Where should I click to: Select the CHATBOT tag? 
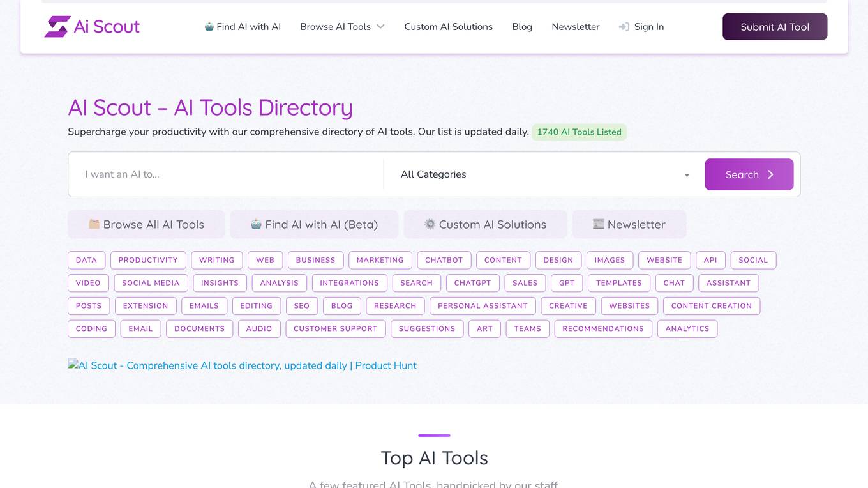444,260
